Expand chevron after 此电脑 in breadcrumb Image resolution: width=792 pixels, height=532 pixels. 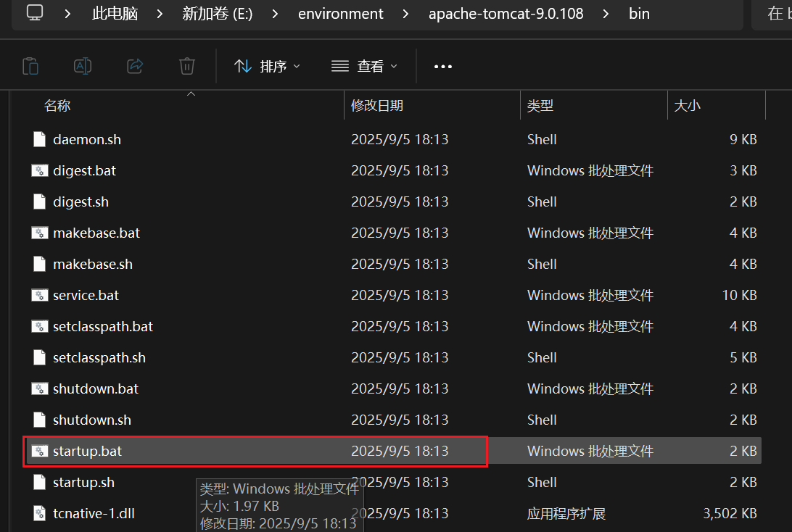[x=160, y=14]
